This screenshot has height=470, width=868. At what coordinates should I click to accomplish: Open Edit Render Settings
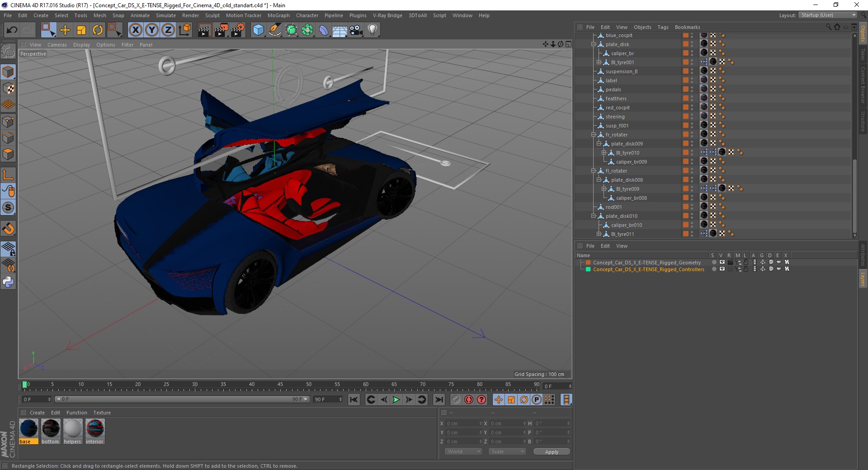click(238, 30)
